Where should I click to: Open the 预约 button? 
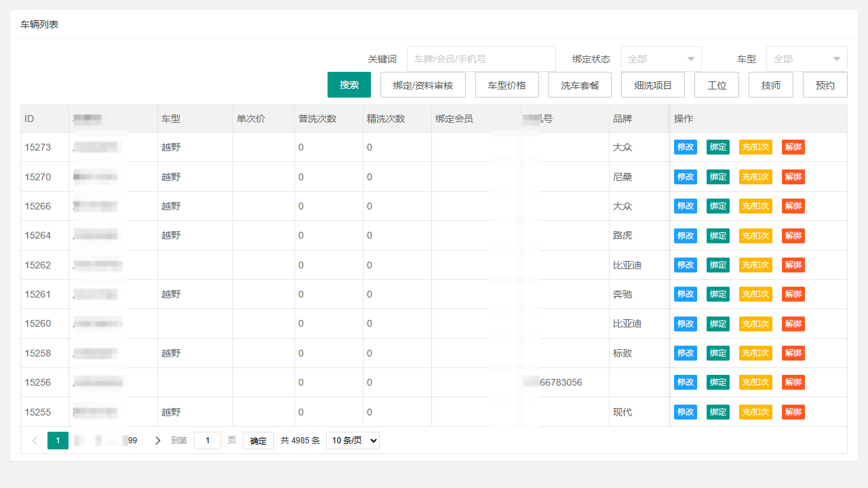(825, 85)
